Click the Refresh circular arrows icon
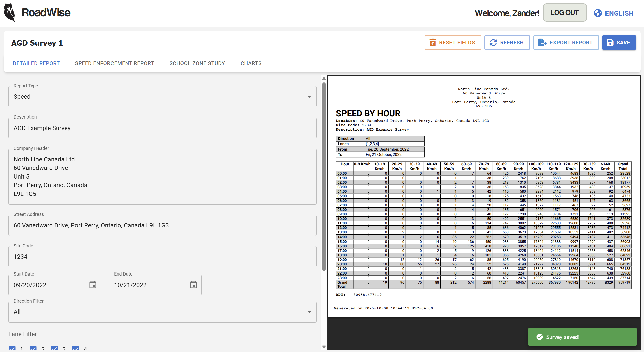Viewport: 644px width, 352px height. click(493, 43)
